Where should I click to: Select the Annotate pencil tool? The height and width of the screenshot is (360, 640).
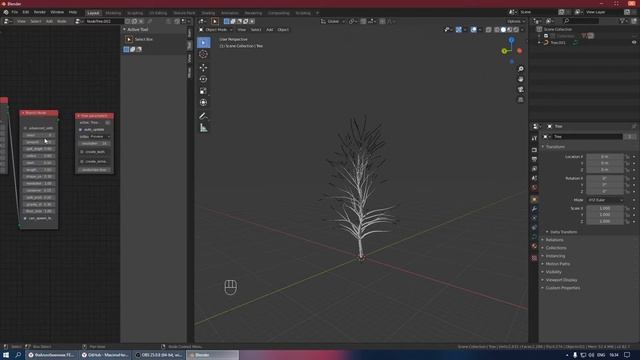click(203, 116)
